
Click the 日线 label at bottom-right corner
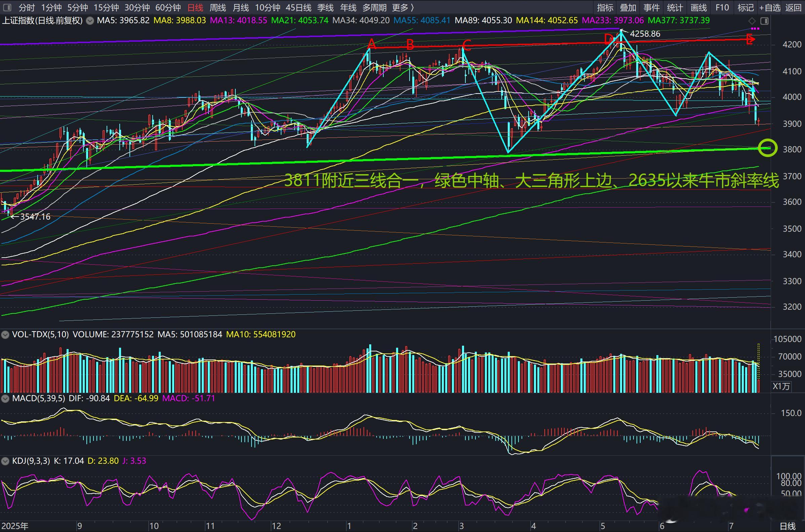(788, 526)
